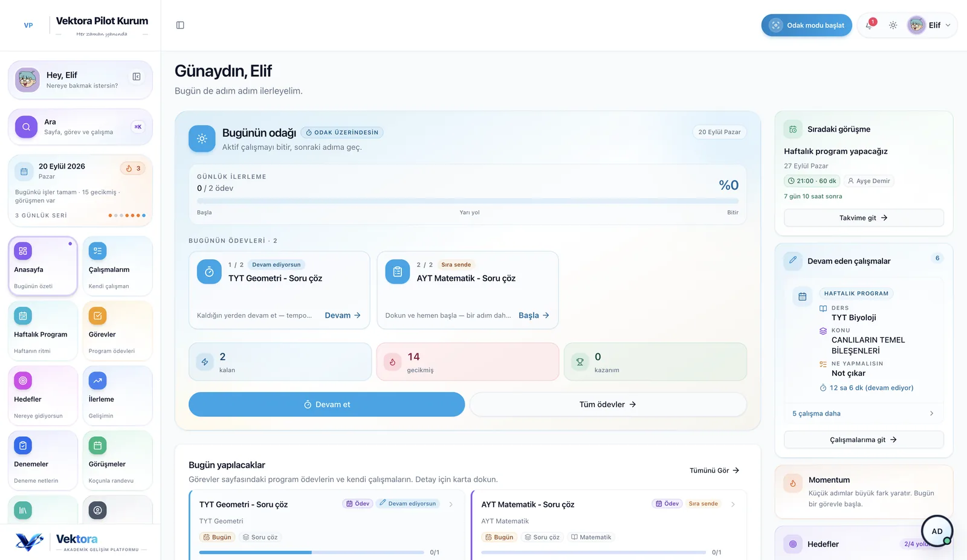Image resolution: width=967 pixels, height=560 pixels.
Task: Click the 3-day streak flame badge
Action: click(133, 169)
